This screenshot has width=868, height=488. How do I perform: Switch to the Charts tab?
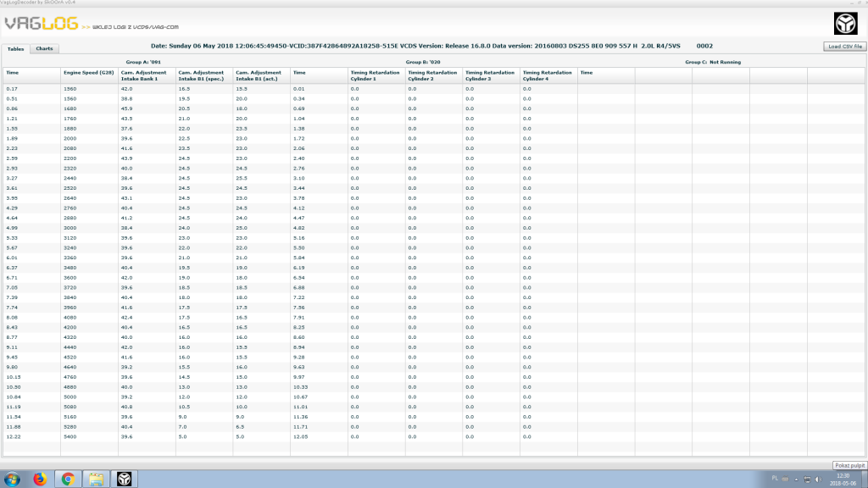[44, 48]
